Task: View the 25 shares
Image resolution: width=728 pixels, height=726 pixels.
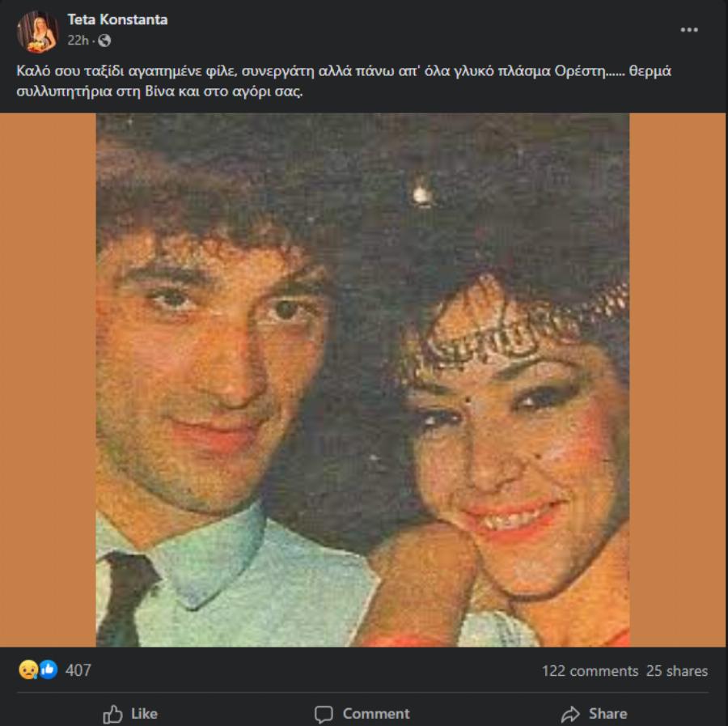Action: point(677,671)
